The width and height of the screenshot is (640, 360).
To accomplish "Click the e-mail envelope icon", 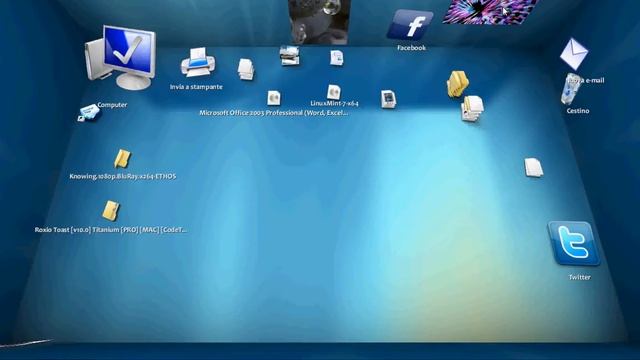I will (573, 53).
